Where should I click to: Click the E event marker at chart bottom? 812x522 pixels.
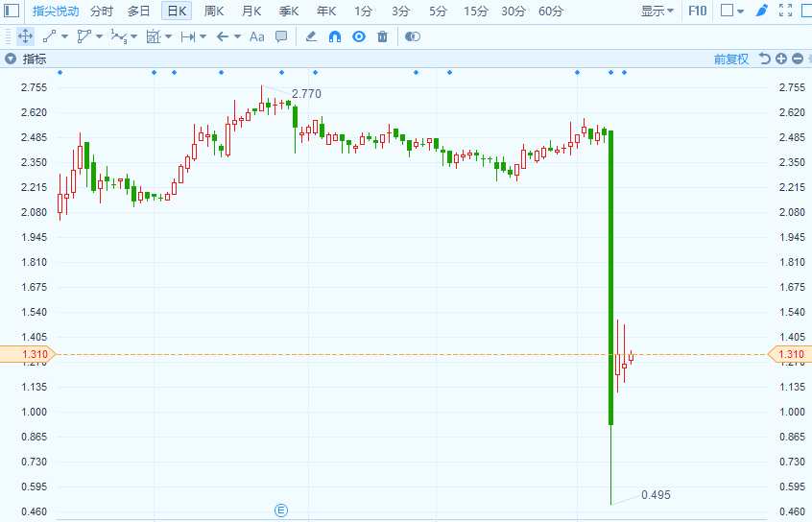point(280,510)
